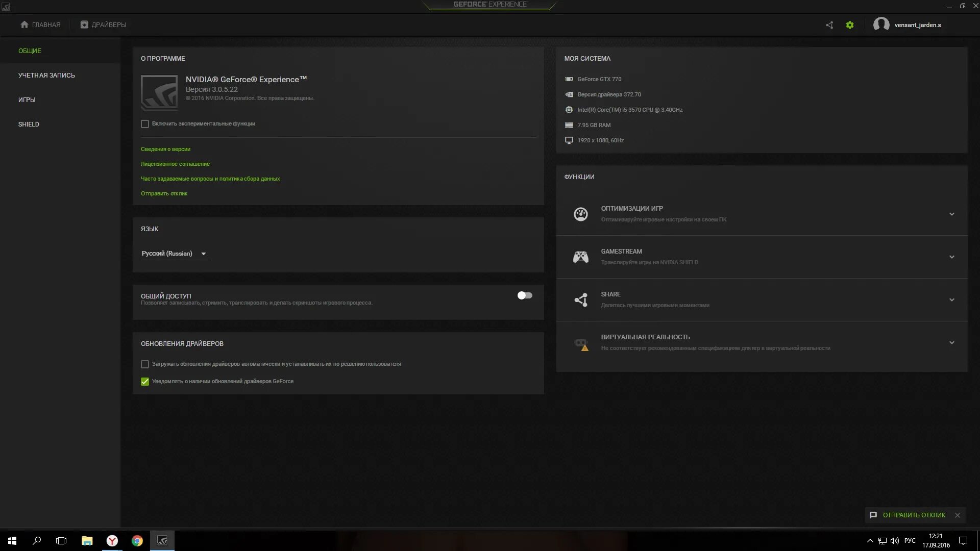This screenshot has width=980, height=551.
Task: Show hidden system tray icons
Action: pos(870,541)
